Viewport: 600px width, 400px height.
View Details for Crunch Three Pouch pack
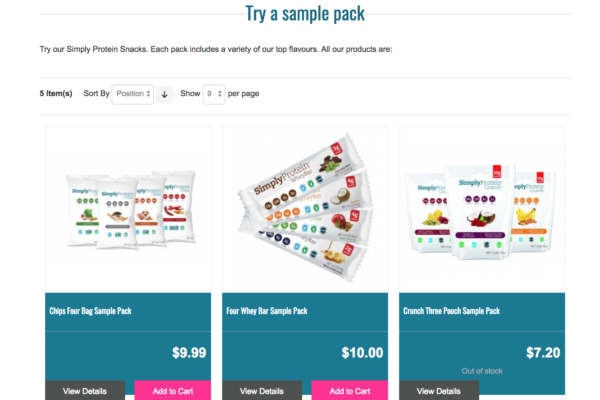click(x=439, y=391)
